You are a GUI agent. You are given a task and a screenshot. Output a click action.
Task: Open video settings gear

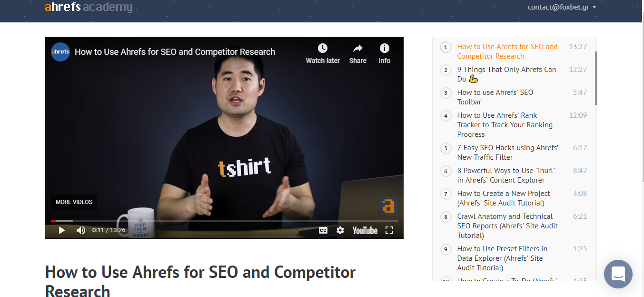(x=340, y=230)
